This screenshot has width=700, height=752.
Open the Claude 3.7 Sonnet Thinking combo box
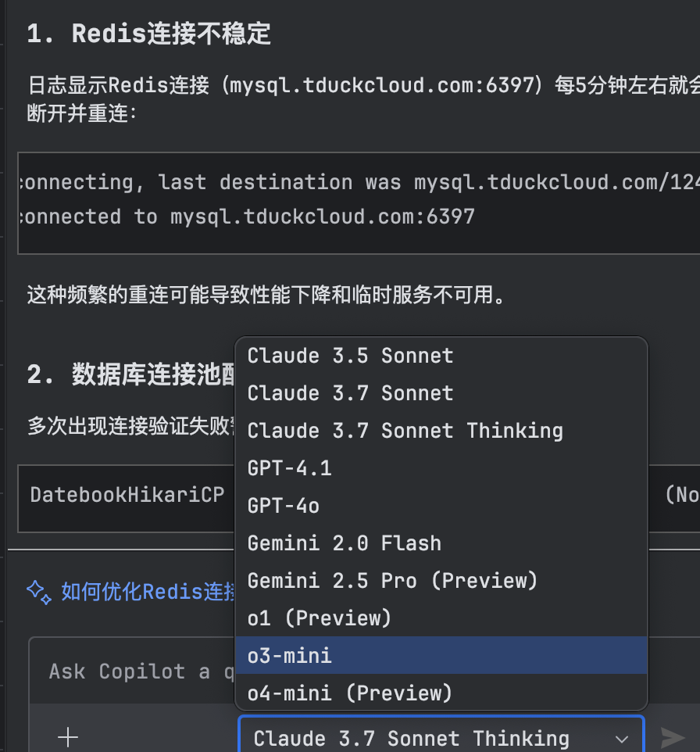[x=441, y=735]
